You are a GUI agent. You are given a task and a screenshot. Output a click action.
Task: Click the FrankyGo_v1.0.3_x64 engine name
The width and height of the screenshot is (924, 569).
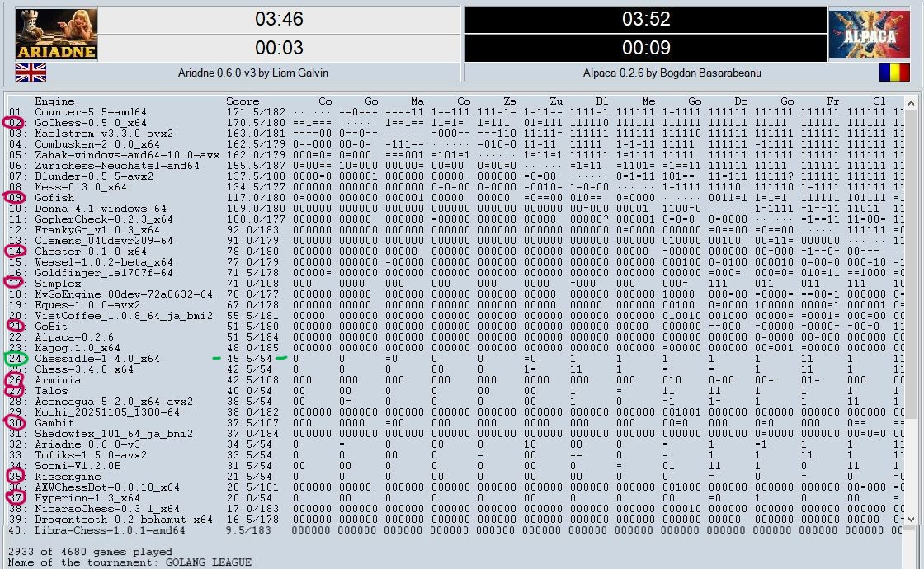97,230
